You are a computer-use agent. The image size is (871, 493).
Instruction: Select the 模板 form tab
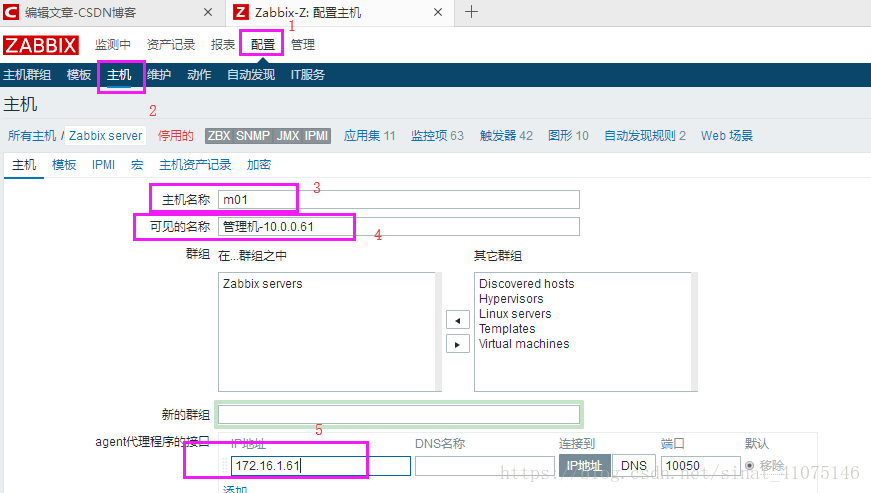click(x=64, y=165)
